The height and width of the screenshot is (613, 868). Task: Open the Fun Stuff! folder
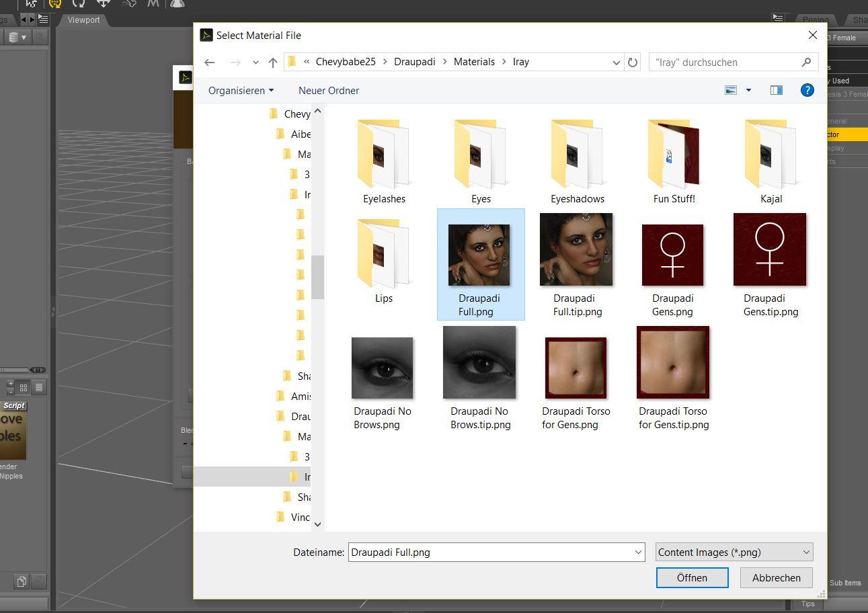click(x=674, y=162)
